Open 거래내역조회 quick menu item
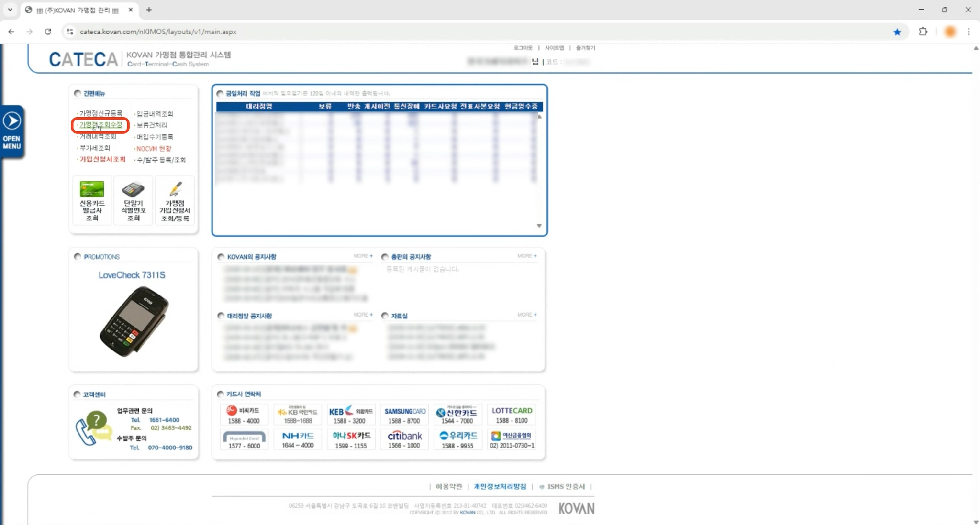Screen dimensions: 980x525 coord(98,137)
